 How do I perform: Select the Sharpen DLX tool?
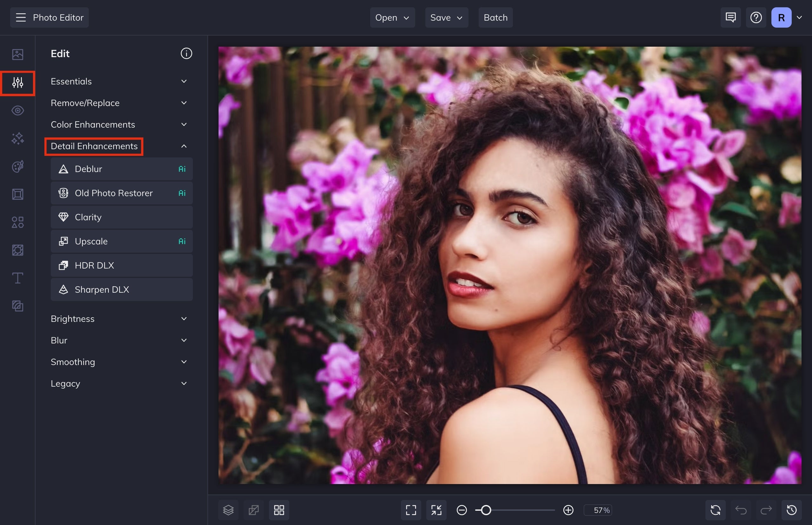(121, 289)
